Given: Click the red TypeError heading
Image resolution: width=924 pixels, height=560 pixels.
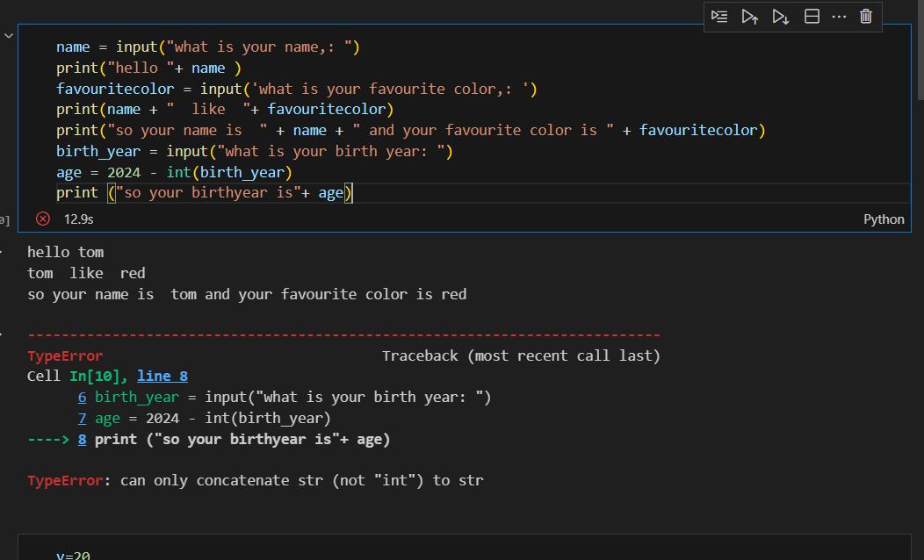Looking at the screenshot, I should [65, 355].
